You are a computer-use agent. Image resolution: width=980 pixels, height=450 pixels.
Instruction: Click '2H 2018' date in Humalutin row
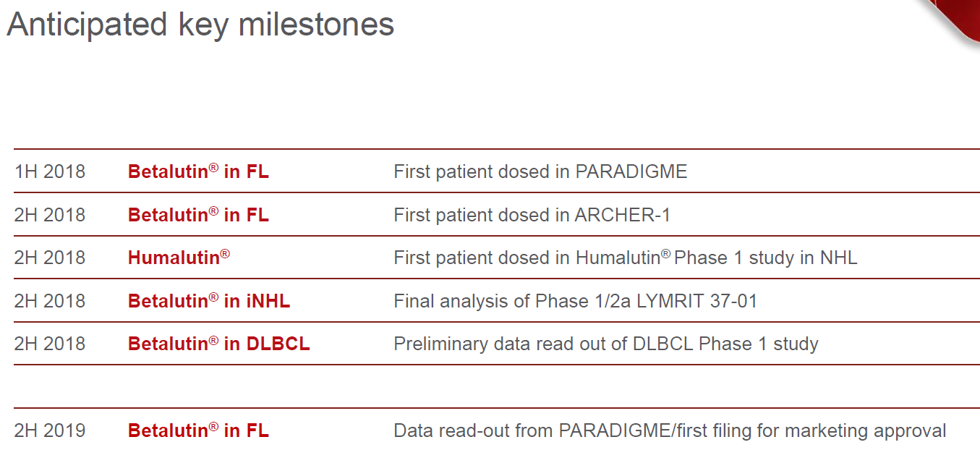pyautogui.click(x=50, y=258)
